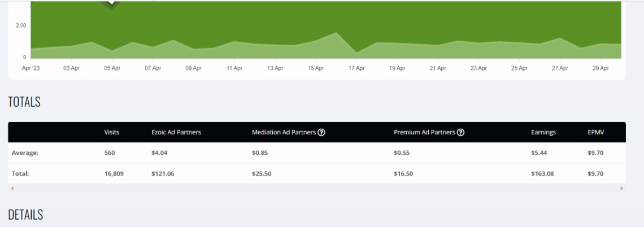
Task: Click the table's right scroll arrow
Action: point(621,189)
